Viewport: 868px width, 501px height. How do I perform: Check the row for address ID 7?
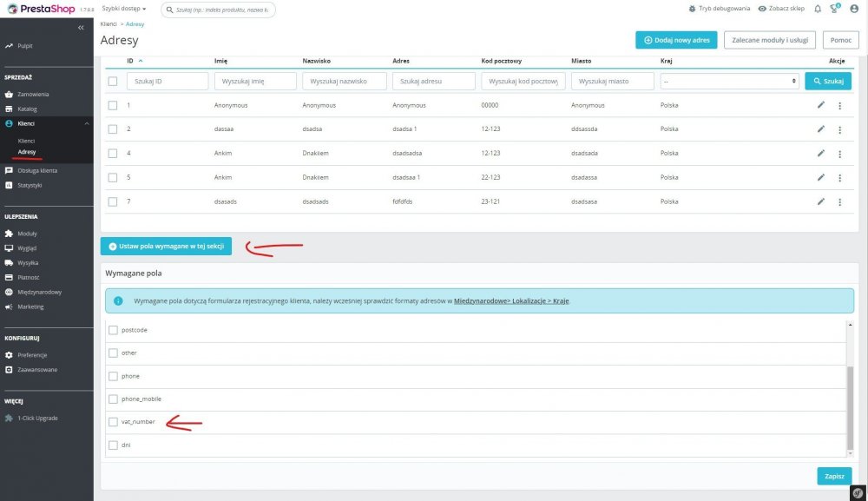(x=113, y=201)
